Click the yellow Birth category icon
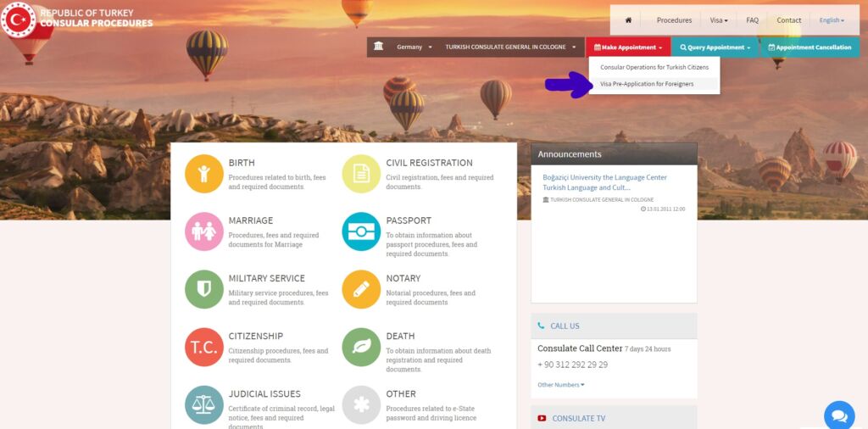Image resolution: width=868 pixels, height=429 pixels. pyautogui.click(x=203, y=174)
